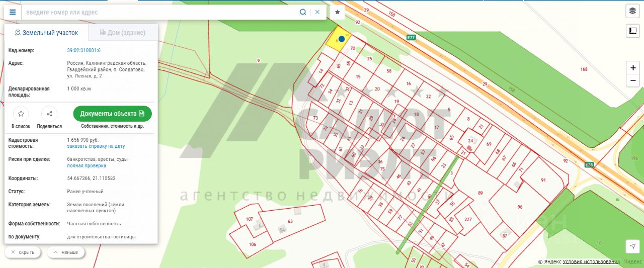Click заказать справку на дату link
The height and width of the screenshot is (268, 644).
click(96, 146)
